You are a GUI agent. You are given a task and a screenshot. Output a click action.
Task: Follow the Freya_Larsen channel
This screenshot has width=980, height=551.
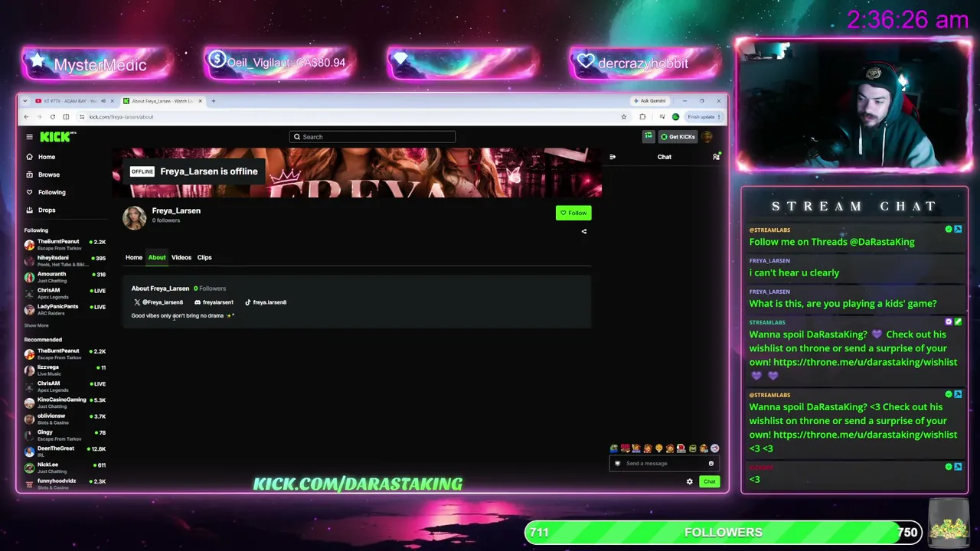click(573, 213)
